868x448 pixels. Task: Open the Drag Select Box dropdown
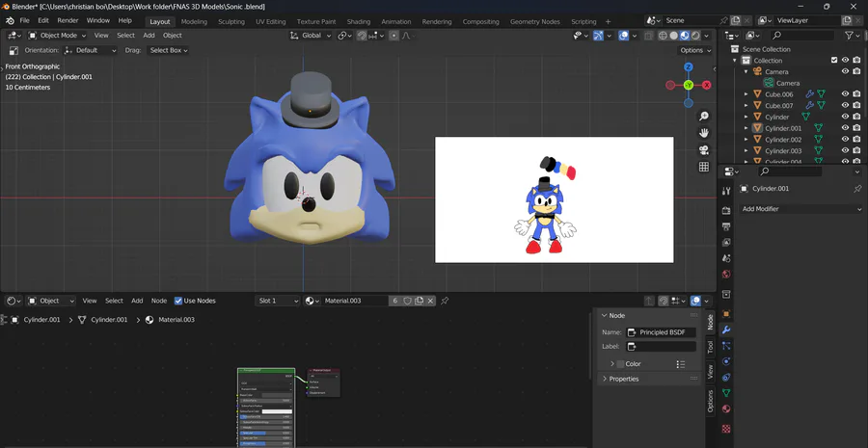pyautogui.click(x=168, y=50)
